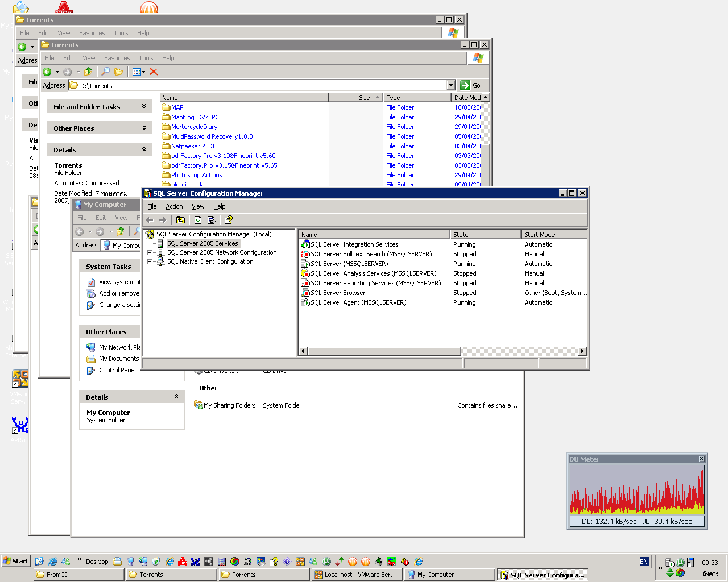Click the Export List icon in Configuration Manager toolbar
The height and width of the screenshot is (582, 728).
tap(211, 220)
